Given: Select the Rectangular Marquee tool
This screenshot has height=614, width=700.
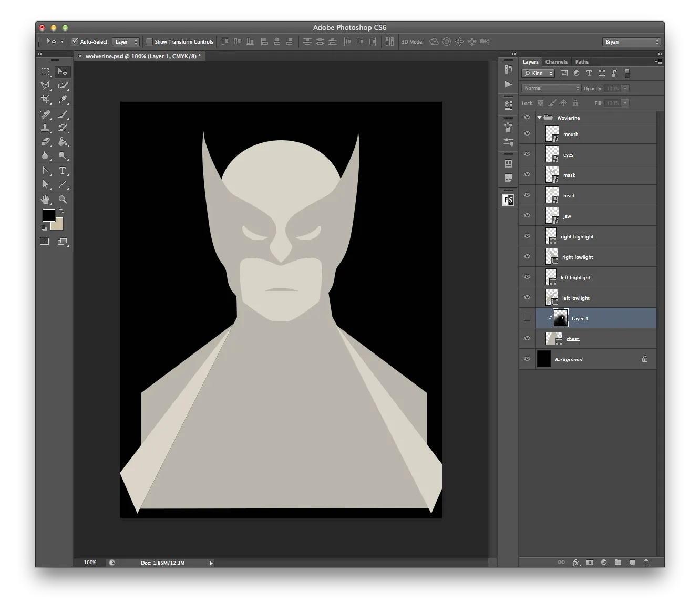Looking at the screenshot, I should (x=46, y=71).
